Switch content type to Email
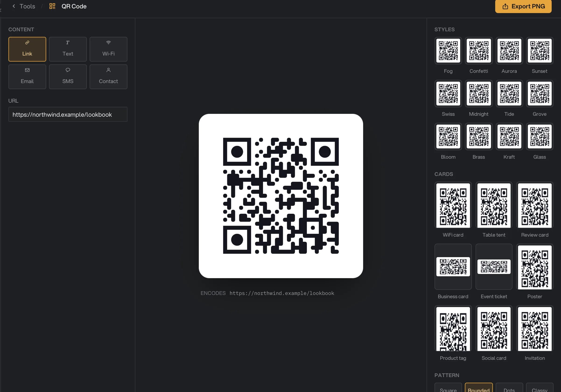561x392 pixels. tap(27, 77)
